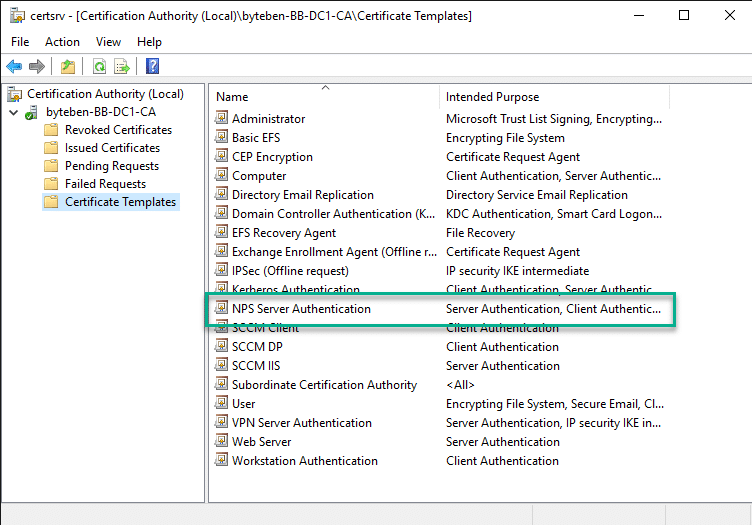Click the NPS Server Authentication template icon
752x525 pixels.
coord(221,308)
